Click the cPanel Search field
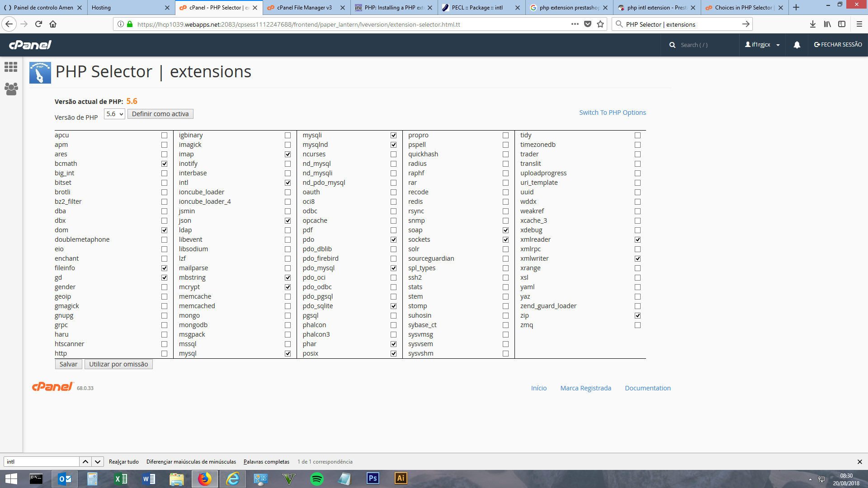The height and width of the screenshot is (488, 868). [701, 45]
